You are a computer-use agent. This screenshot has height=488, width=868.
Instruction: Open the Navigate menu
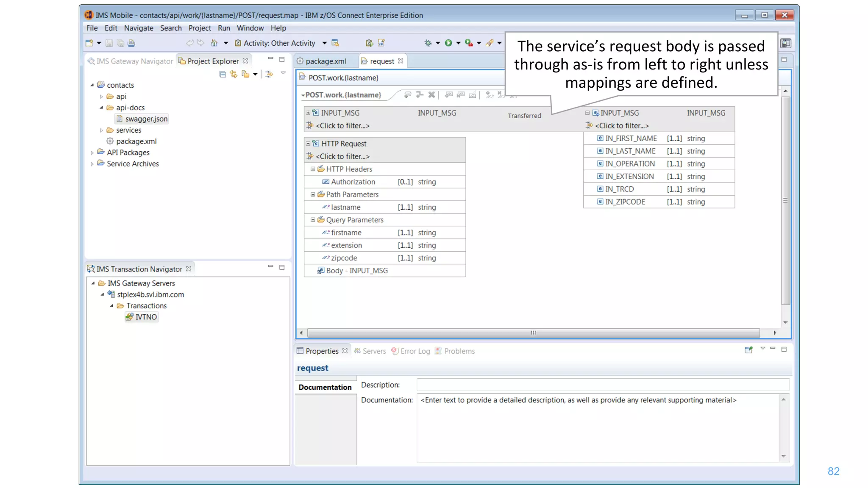click(139, 28)
